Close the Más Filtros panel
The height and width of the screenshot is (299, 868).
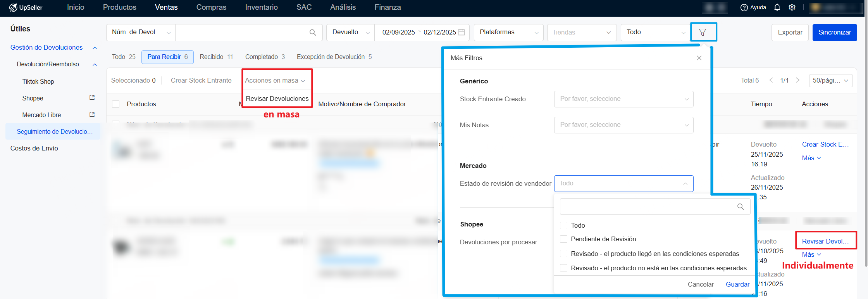[x=699, y=58]
